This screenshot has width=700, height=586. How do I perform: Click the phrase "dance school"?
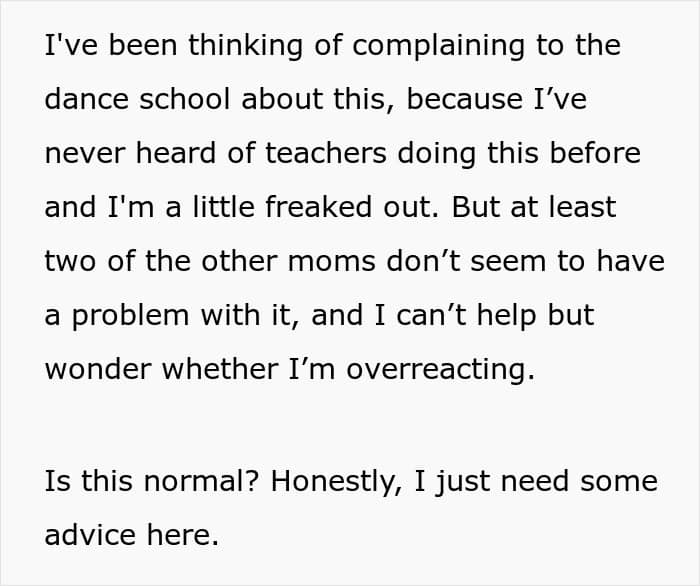coord(138,98)
